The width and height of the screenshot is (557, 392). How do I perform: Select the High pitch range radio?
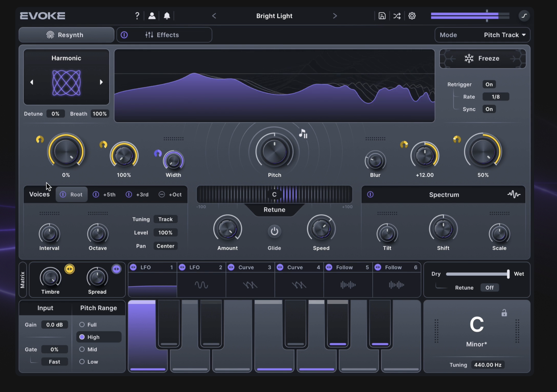point(82,337)
